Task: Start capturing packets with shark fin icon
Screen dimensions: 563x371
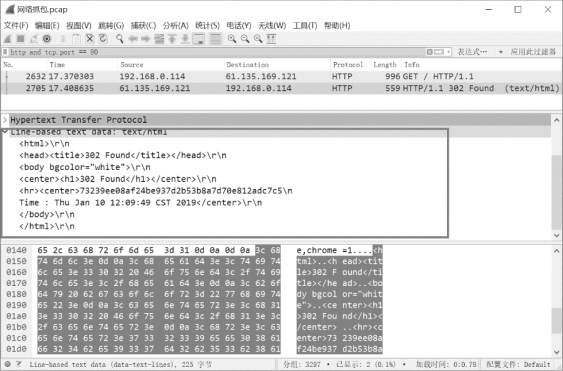Action: point(8,39)
